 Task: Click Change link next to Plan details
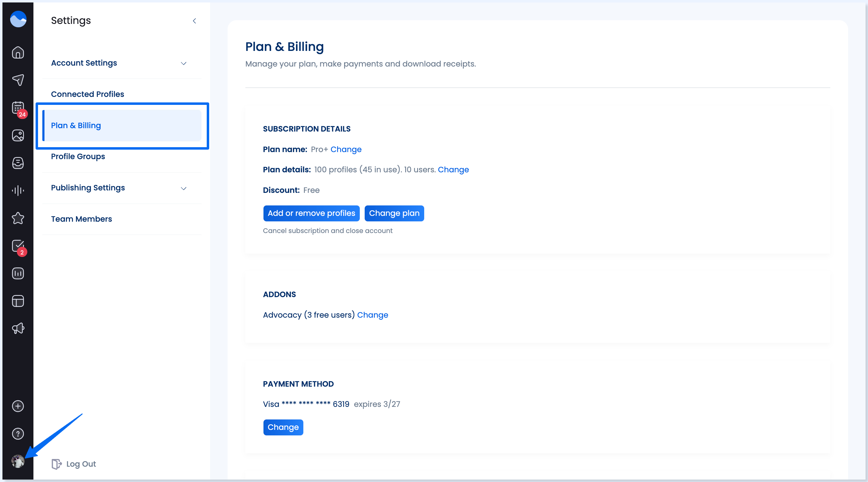pos(453,170)
